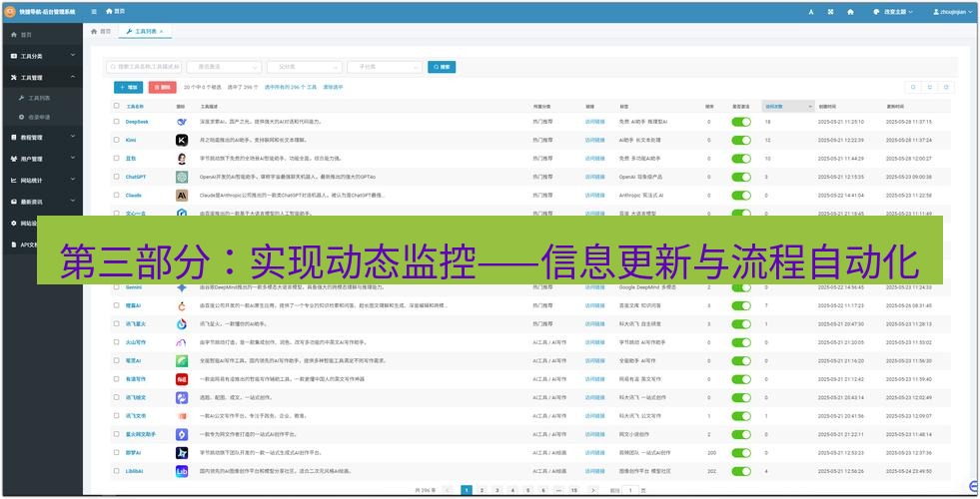Click the blue 增加 add button
This screenshot has height=499, width=980.
click(x=128, y=88)
